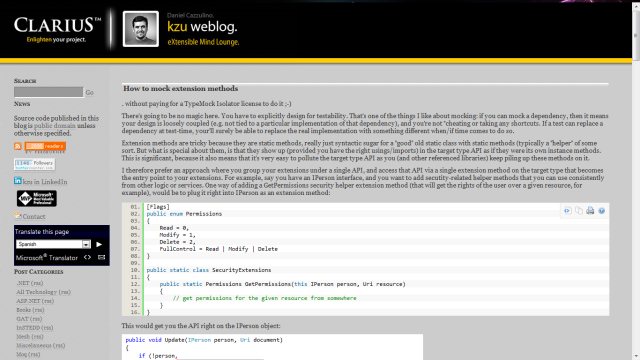Click the Translate this page heading
Screen dimensions: 640x360
(x=42, y=232)
